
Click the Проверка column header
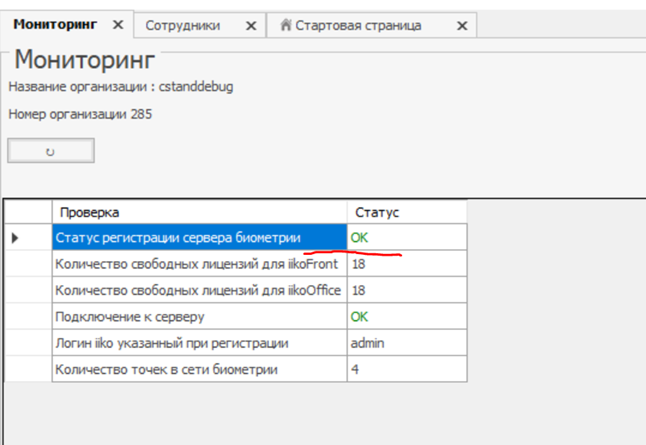199,212
